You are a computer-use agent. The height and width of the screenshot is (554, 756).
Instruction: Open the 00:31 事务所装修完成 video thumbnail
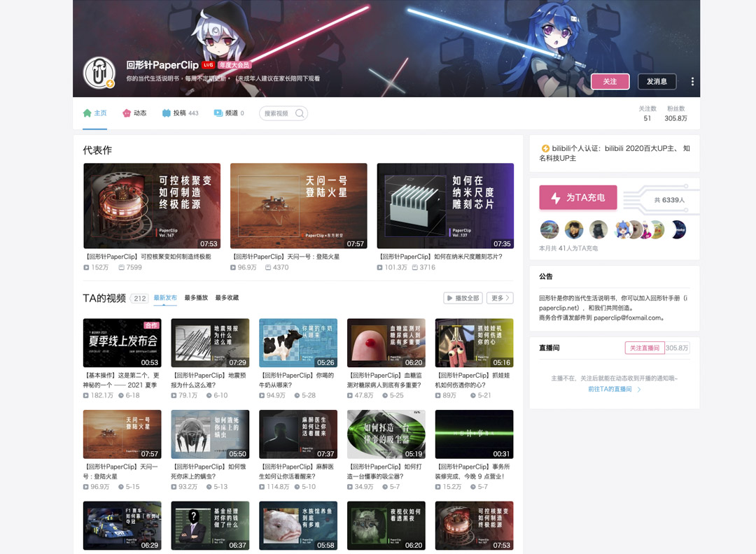[474, 434]
